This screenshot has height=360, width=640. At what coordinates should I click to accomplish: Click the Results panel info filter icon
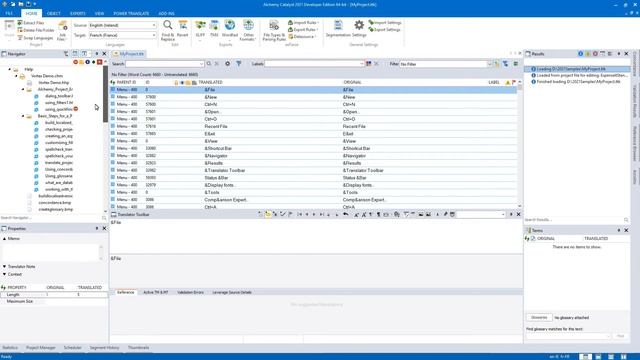580,53
